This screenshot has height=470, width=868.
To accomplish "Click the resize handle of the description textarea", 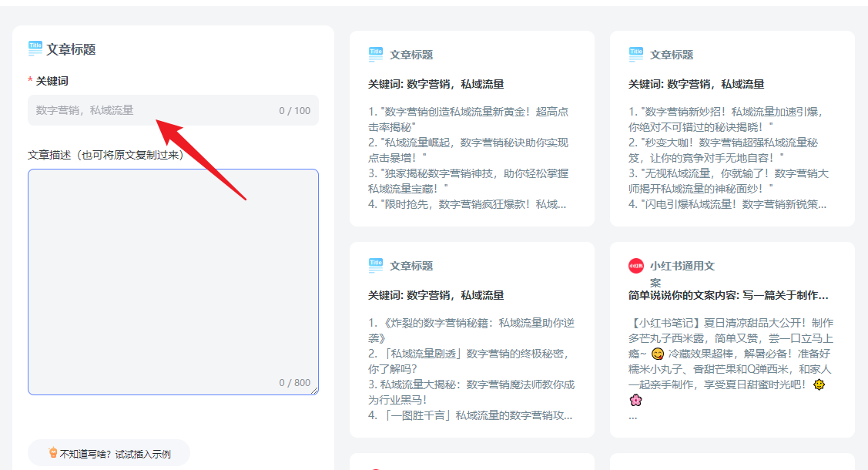I will (314, 391).
